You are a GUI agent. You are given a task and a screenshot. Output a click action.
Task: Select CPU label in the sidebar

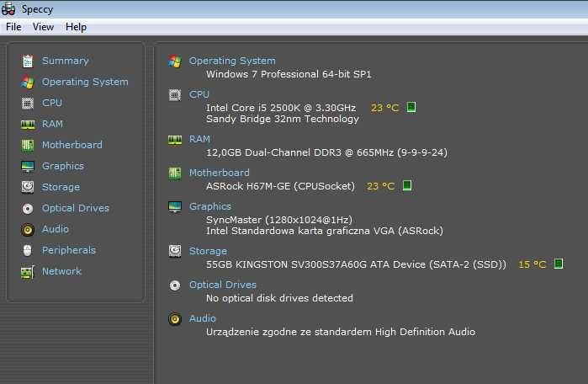(x=52, y=103)
